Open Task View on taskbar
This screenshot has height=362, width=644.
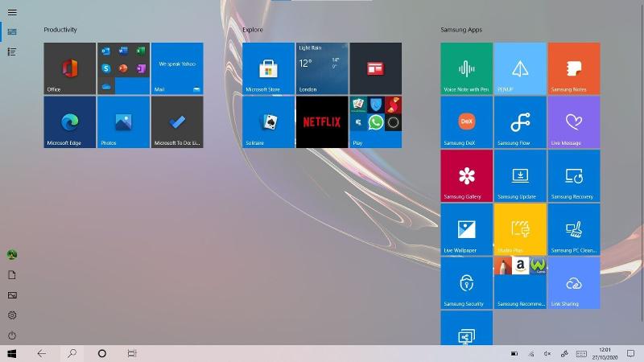point(132,353)
